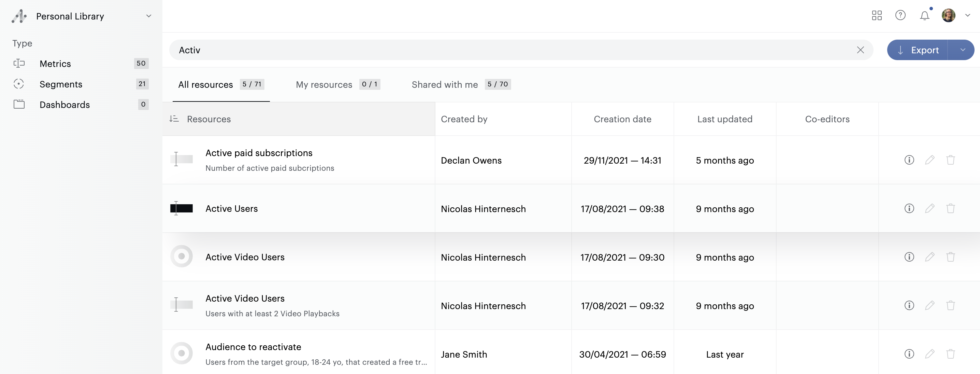Screen dimensions: 980x374
Task: Open the notifications bell
Action: click(924, 16)
